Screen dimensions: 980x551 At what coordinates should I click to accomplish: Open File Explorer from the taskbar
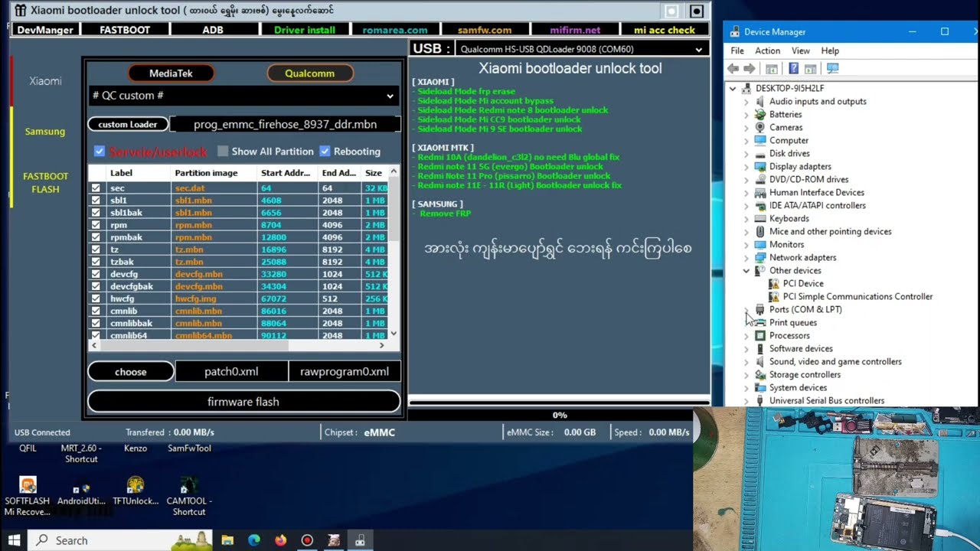point(227,540)
